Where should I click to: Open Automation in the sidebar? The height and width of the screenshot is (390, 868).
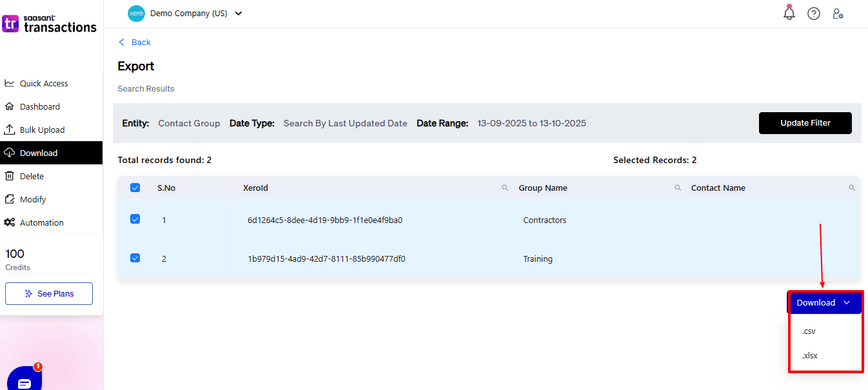pyautogui.click(x=42, y=223)
